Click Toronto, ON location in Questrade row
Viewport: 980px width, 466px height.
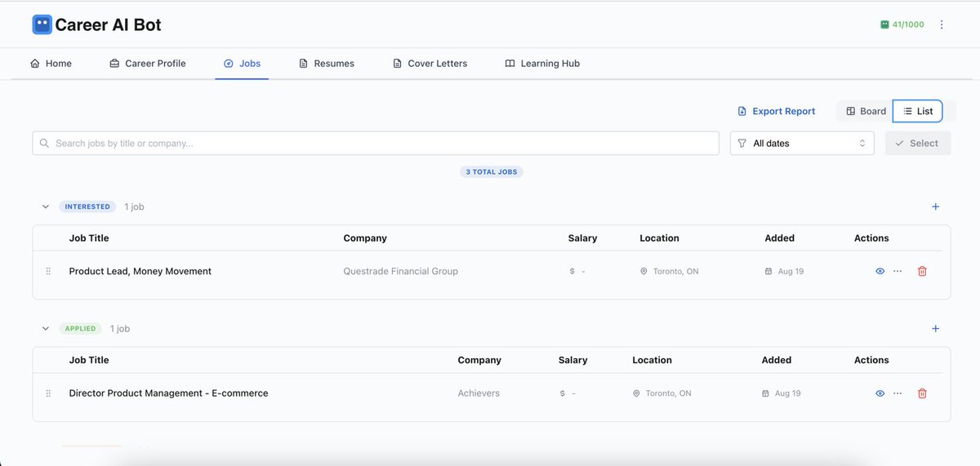tap(670, 272)
